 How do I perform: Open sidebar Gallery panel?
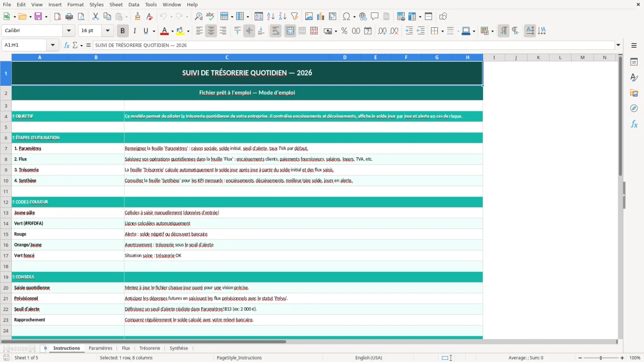tap(634, 93)
